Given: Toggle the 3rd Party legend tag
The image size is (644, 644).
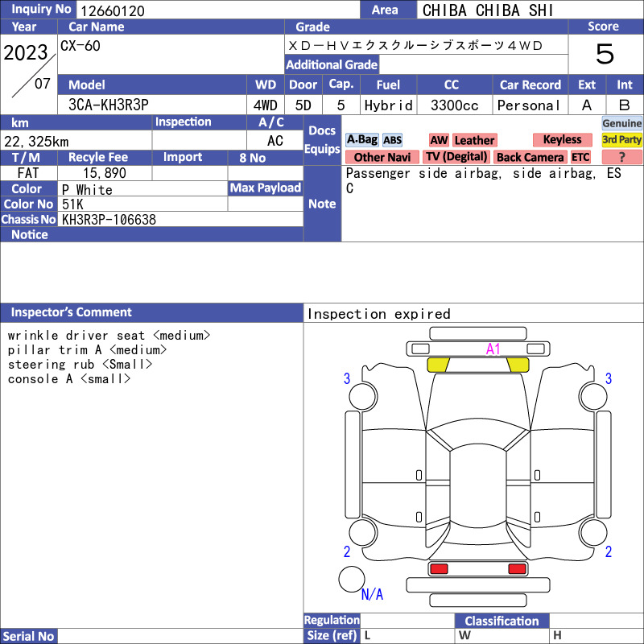Looking at the screenshot, I should click(621, 139).
